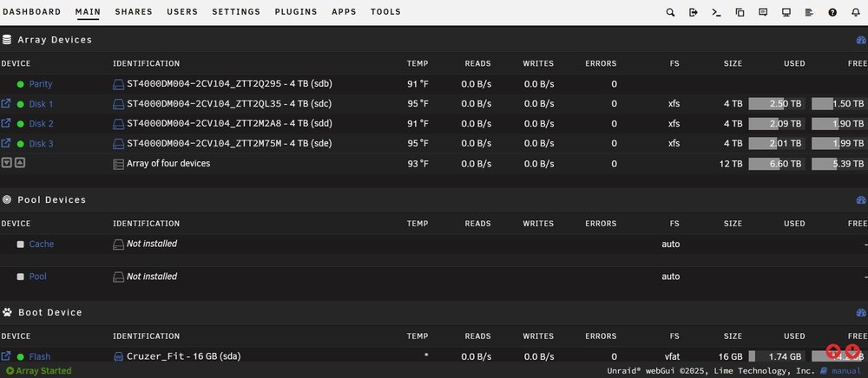Click the 'Array Started' status text
Viewport: 868px width, 378px height.
click(43, 371)
